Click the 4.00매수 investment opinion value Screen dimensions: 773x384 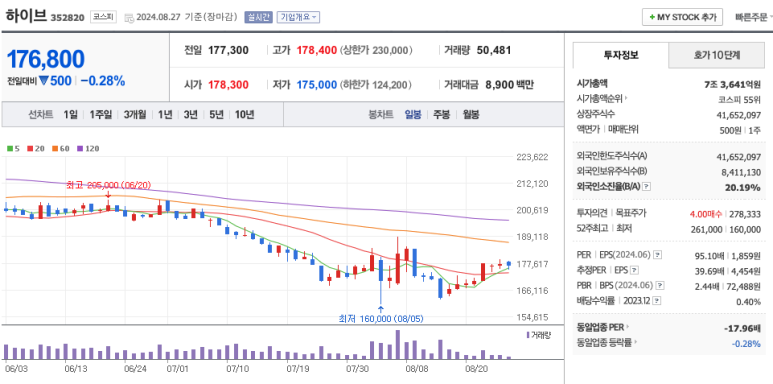tap(706, 214)
